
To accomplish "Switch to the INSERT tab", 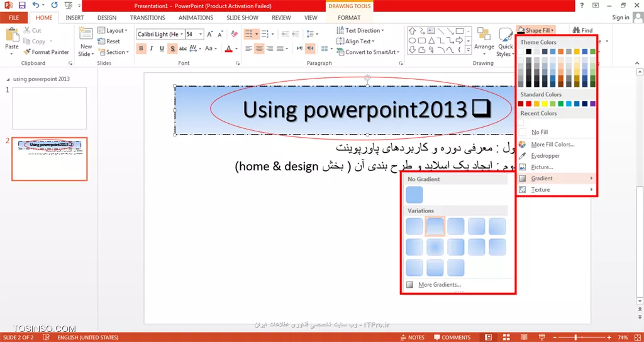I will (x=75, y=18).
